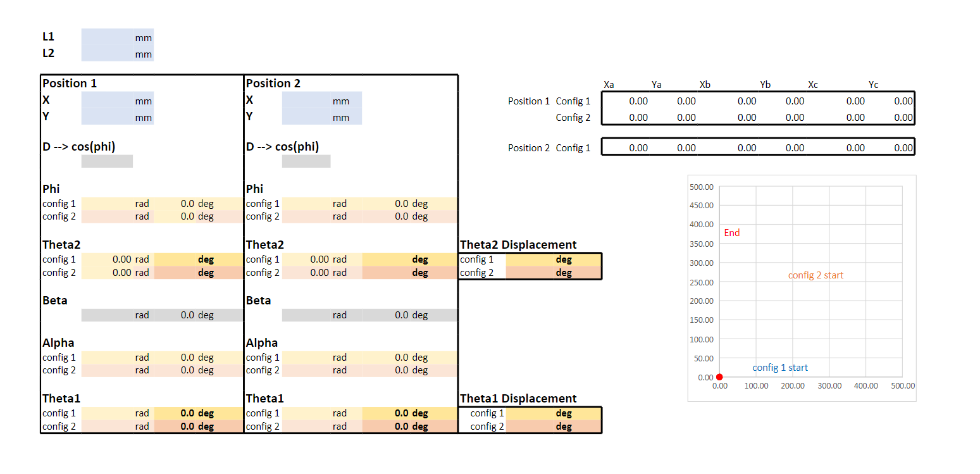980x474 pixels.
Task: Select the red End data point on the chart
Action: pyautogui.click(x=719, y=377)
